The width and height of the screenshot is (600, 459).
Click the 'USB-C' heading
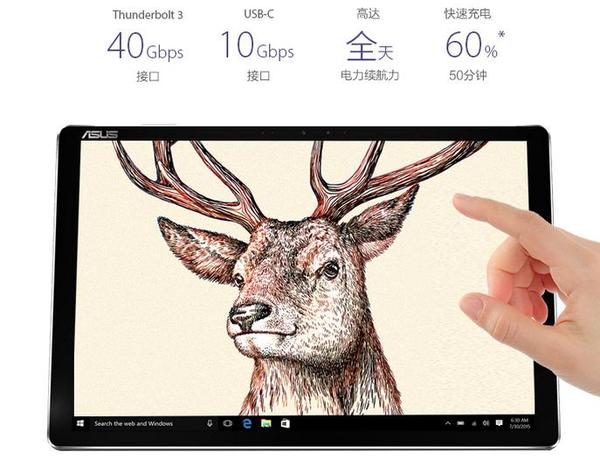[259, 14]
